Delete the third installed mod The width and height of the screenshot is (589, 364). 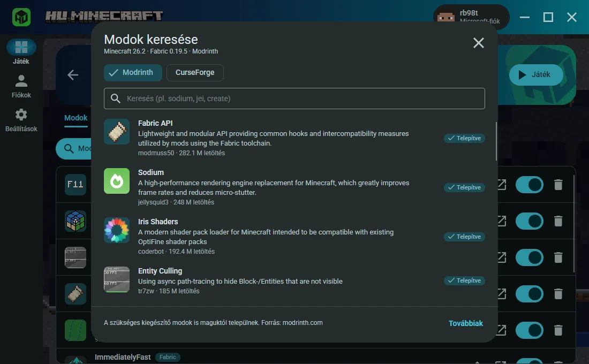click(558, 257)
